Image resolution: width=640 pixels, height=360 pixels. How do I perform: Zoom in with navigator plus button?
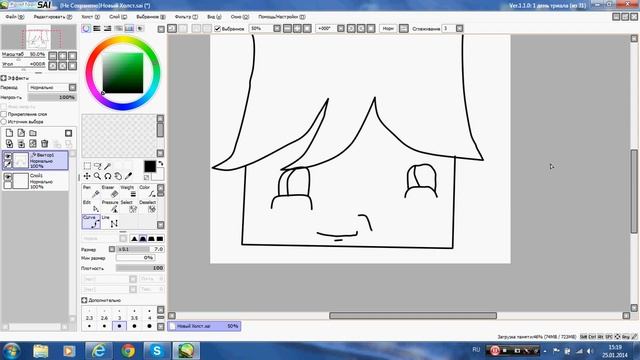tap(62, 56)
